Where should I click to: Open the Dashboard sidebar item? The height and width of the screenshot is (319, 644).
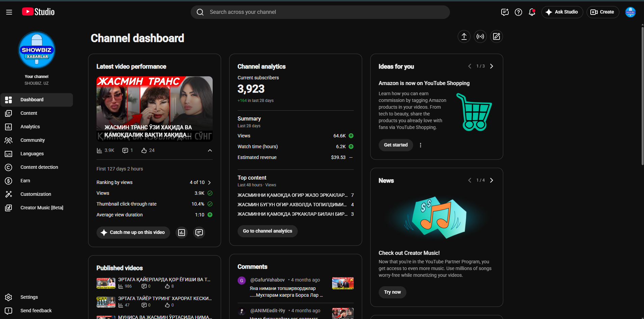36,100
